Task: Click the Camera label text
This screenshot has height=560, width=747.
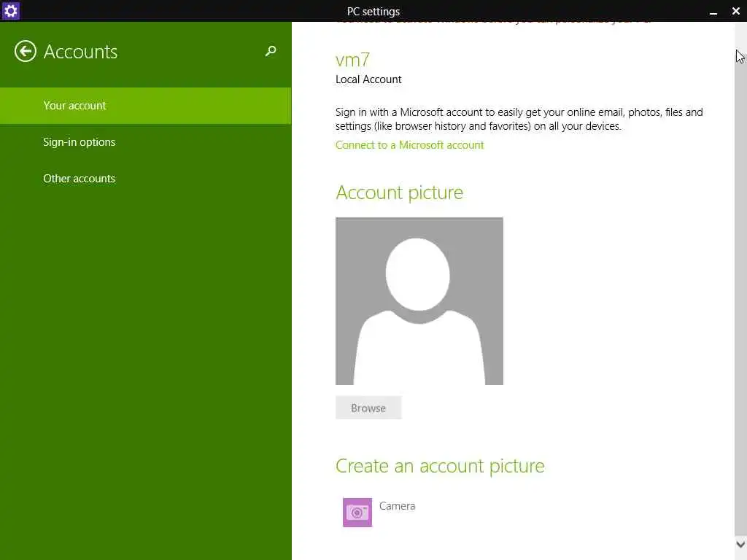Action: [x=398, y=506]
